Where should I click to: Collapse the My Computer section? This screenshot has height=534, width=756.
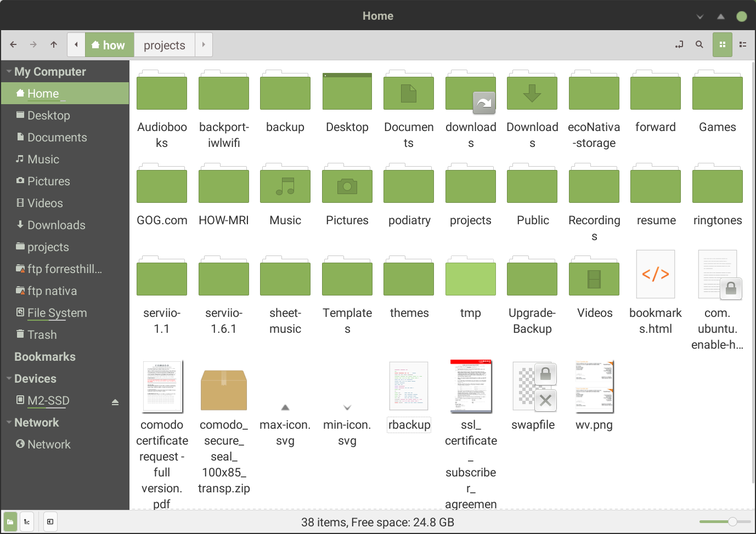[x=9, y=72]
